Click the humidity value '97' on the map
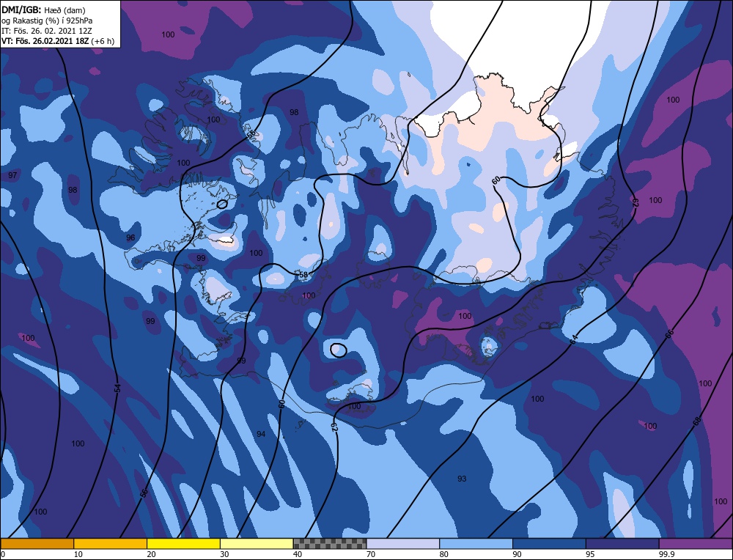733x560 pixels. point(12,175)
